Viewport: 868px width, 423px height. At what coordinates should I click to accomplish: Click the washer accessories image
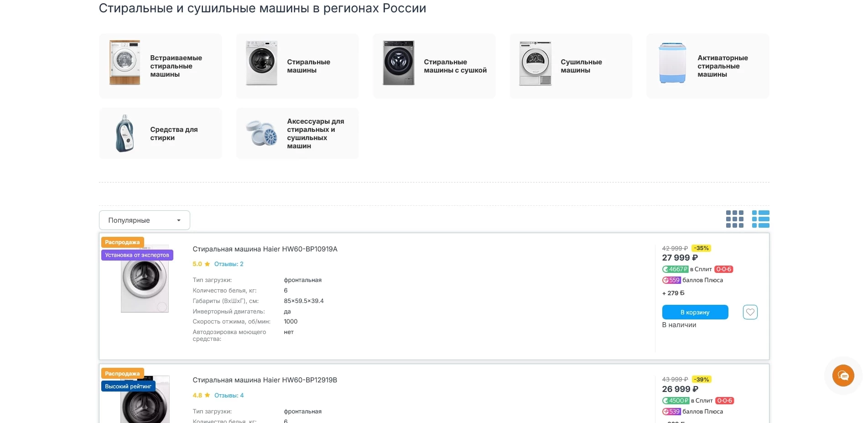[261, 133]
